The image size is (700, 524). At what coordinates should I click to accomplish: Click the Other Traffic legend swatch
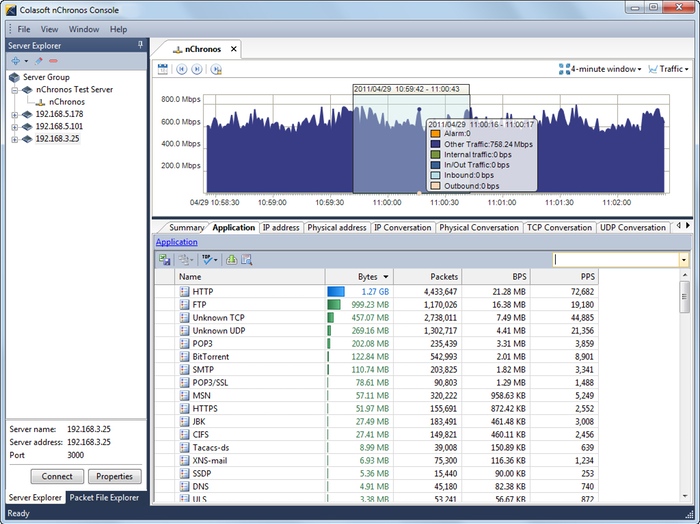pyautogui.click(x=435, y=144)
